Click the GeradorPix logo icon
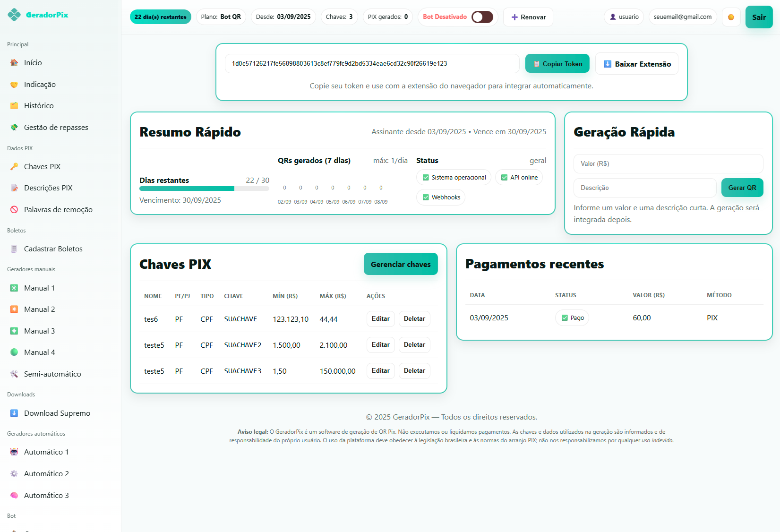 coord(14,15)
